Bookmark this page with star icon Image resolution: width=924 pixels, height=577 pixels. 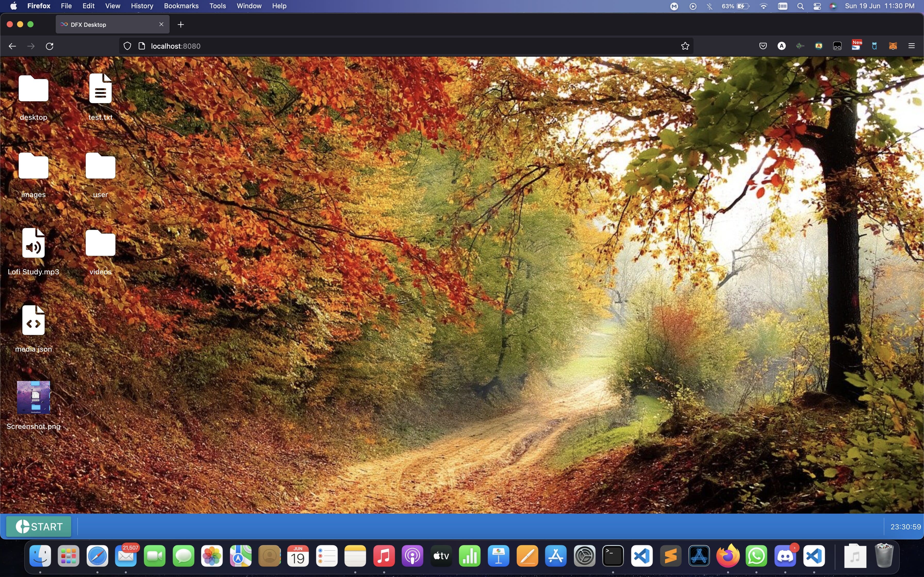pyautogui.click(x=685, y=46)
